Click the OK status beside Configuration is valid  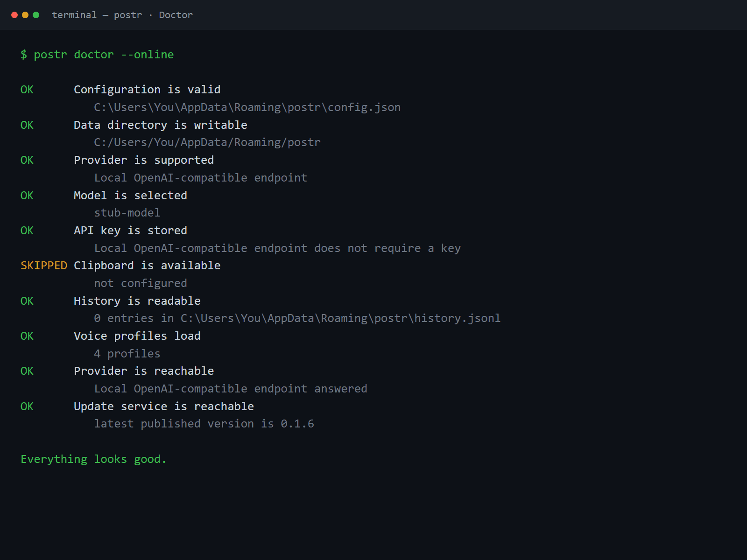[x=27, y=90]
